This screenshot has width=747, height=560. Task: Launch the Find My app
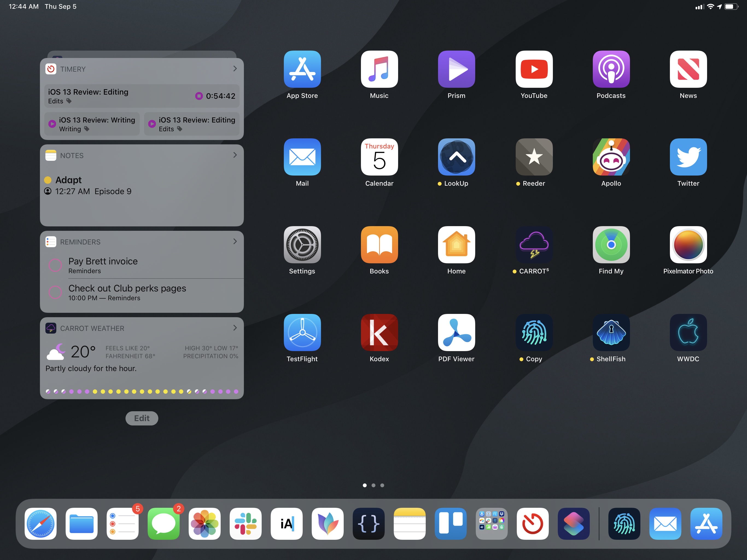611,245
